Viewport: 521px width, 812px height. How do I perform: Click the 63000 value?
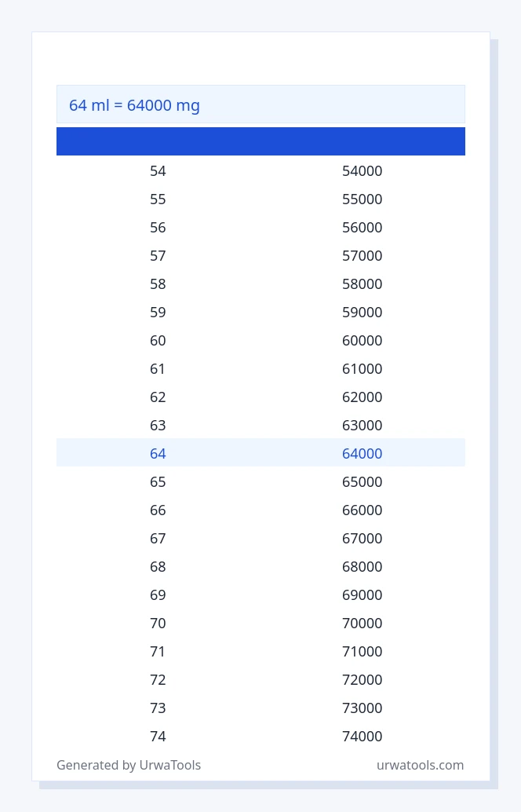363,426
